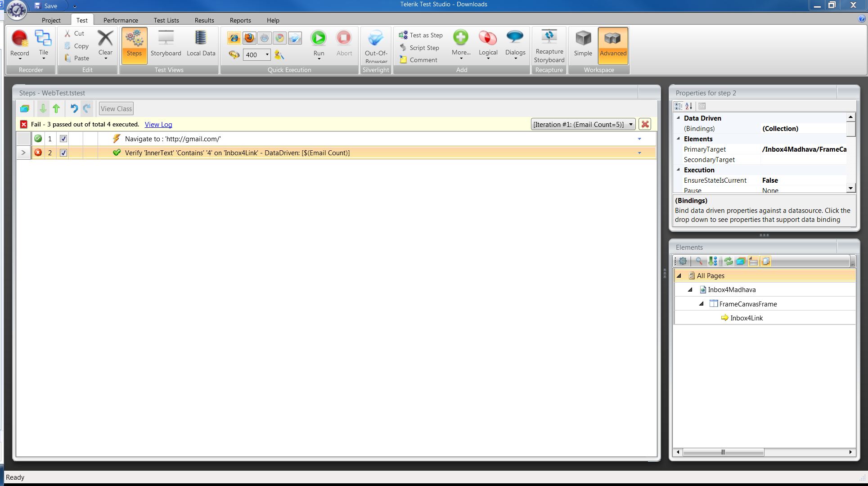868x486 pixels.
Task: Select Chrome as execution browser
Action: (279, 38)
